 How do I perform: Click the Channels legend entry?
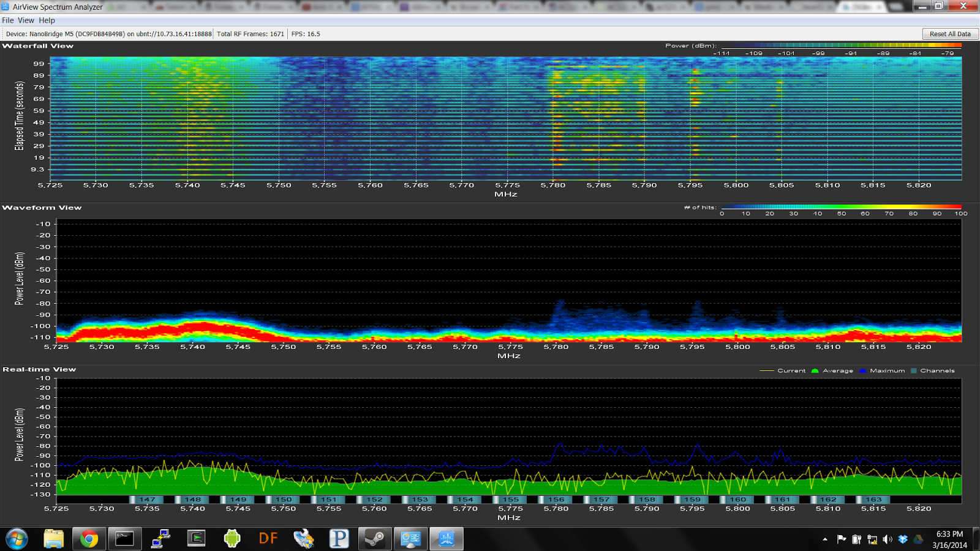(932, 370)
